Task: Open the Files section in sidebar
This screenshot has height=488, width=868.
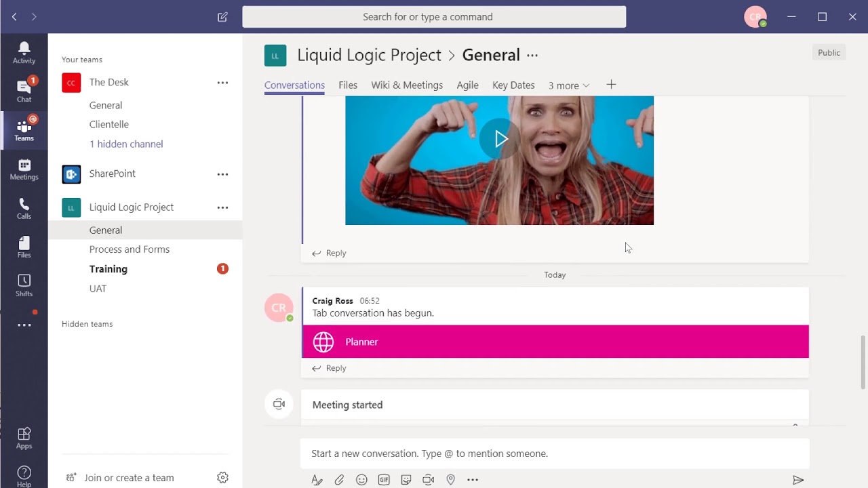Action: pyautogui.click(x=24, y=247)
